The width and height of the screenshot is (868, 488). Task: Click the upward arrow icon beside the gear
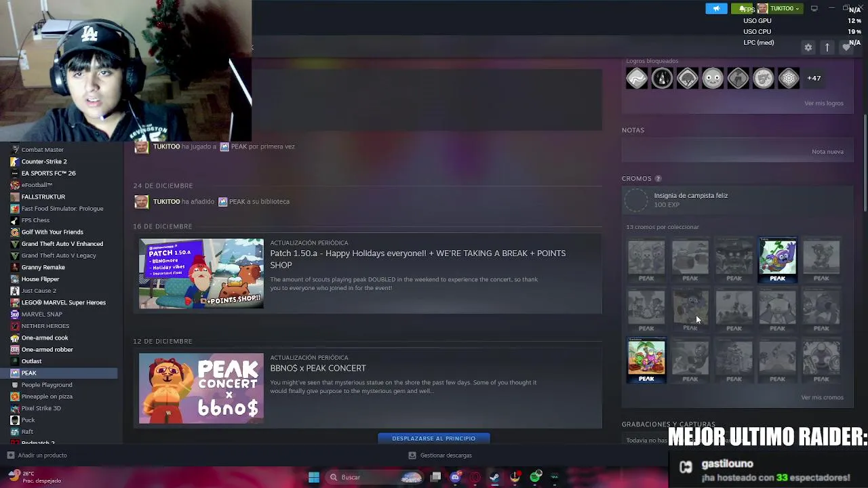[x=827, y=47]
